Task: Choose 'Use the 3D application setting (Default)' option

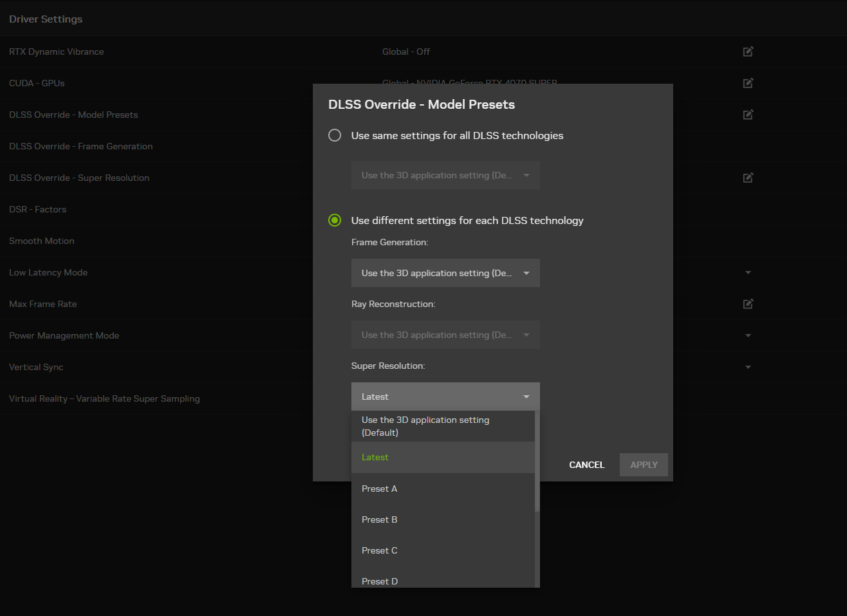Action: pos(443,426)
